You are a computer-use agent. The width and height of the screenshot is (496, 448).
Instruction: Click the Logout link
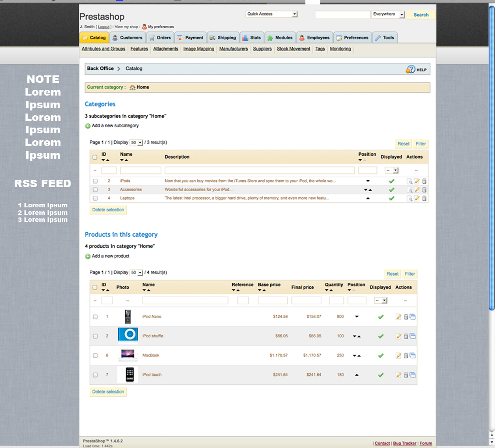tap(103, 27)
